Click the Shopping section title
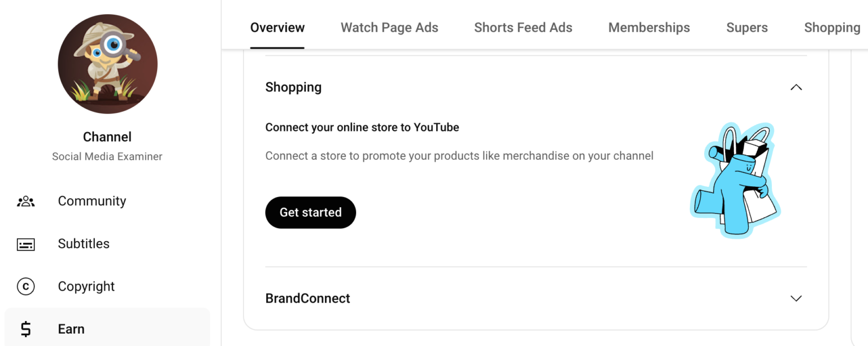 tap(293, 87)
